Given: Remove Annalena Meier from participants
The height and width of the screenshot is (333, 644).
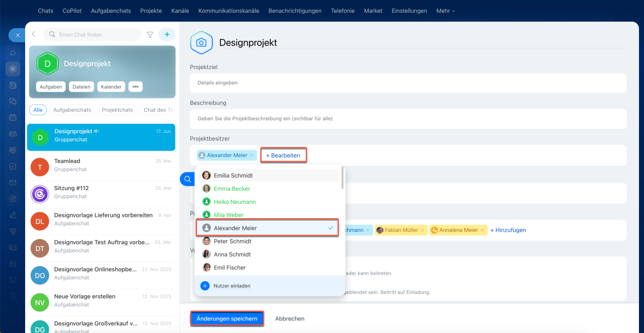Looking at the screenshot, I should click(x=482, y=230).
